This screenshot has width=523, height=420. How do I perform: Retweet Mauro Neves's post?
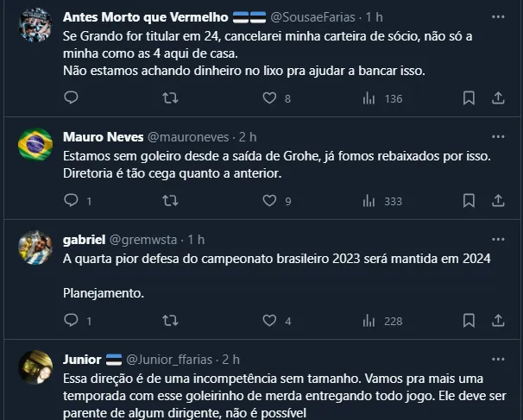[x=170, y=201]
